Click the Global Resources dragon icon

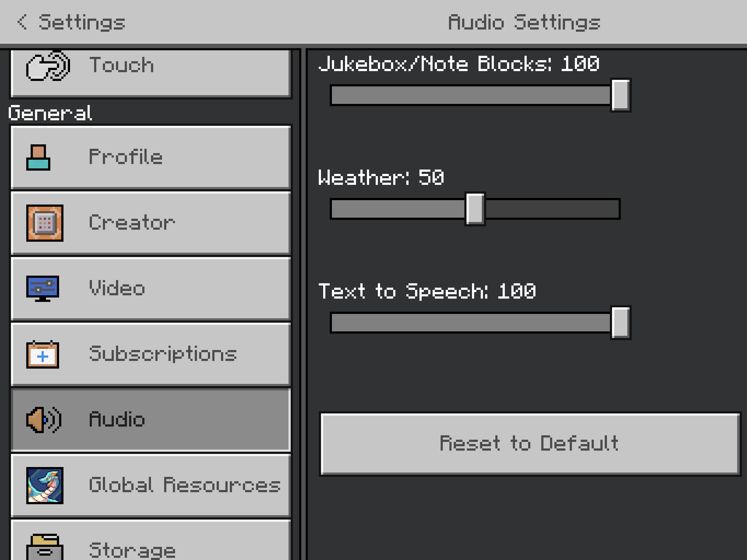pos(45,486)
